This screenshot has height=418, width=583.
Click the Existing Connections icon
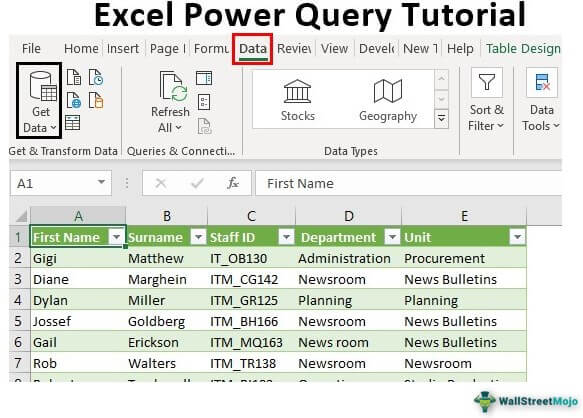(96, 100)
